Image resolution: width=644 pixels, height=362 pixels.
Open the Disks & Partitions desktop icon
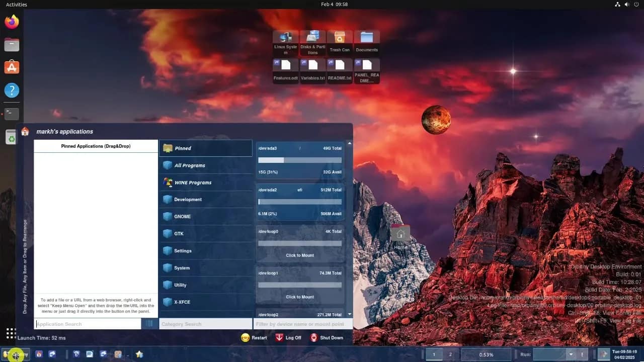[313, 42]
